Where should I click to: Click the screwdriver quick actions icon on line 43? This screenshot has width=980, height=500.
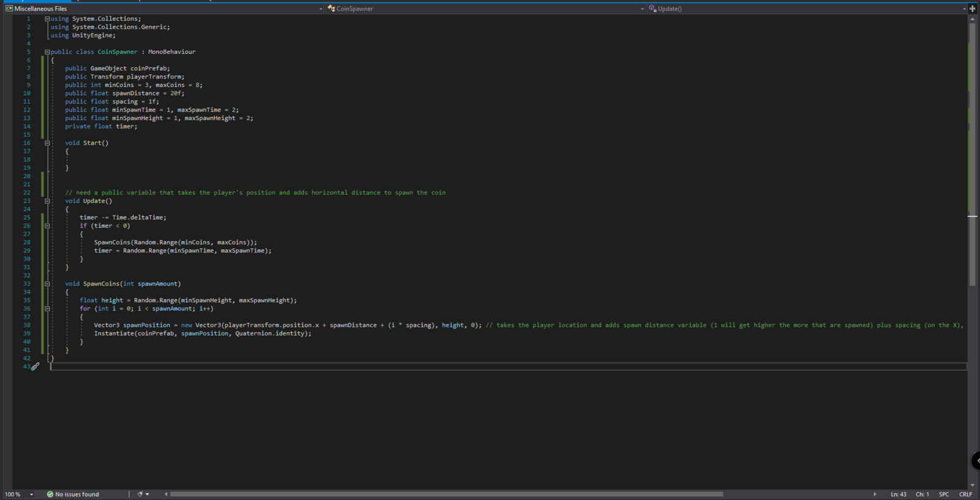35,366
